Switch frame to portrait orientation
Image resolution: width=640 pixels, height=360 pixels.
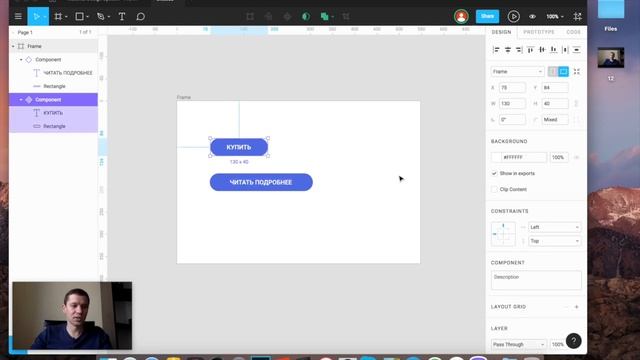(553, 71)
